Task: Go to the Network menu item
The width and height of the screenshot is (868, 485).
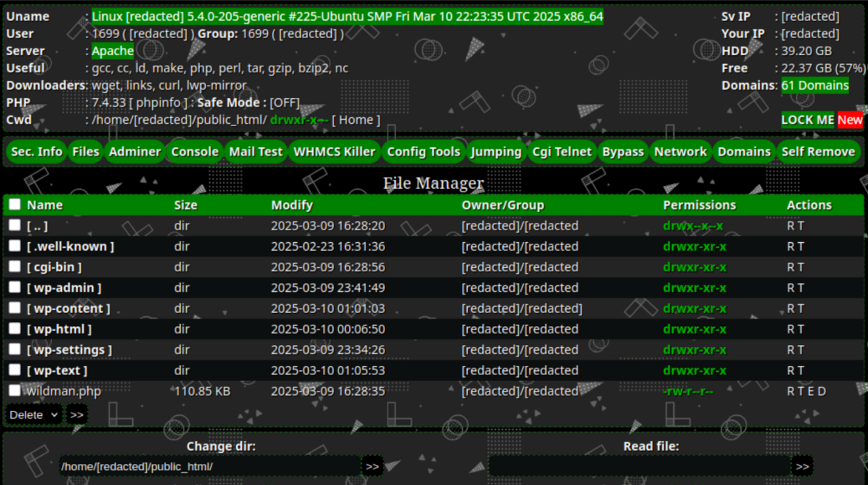Action: [681, 152]
